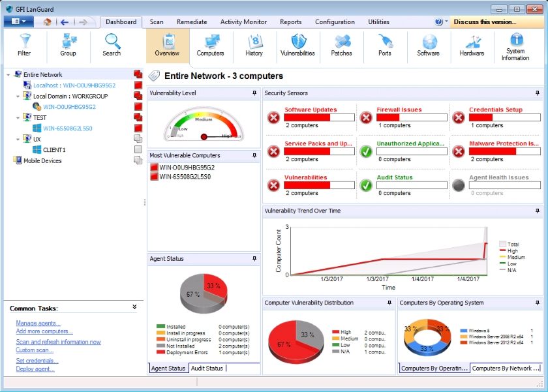Image resolution: width=548 pixels, height=392 pixels.
Task: Open the Activity Monitor tab
Action: click(243, 22)
